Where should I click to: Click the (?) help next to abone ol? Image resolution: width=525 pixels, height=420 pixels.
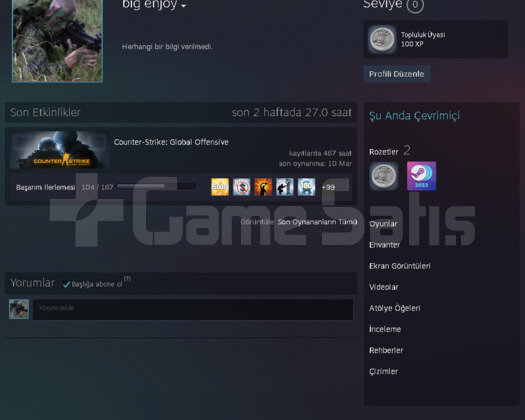pos(127,279)
